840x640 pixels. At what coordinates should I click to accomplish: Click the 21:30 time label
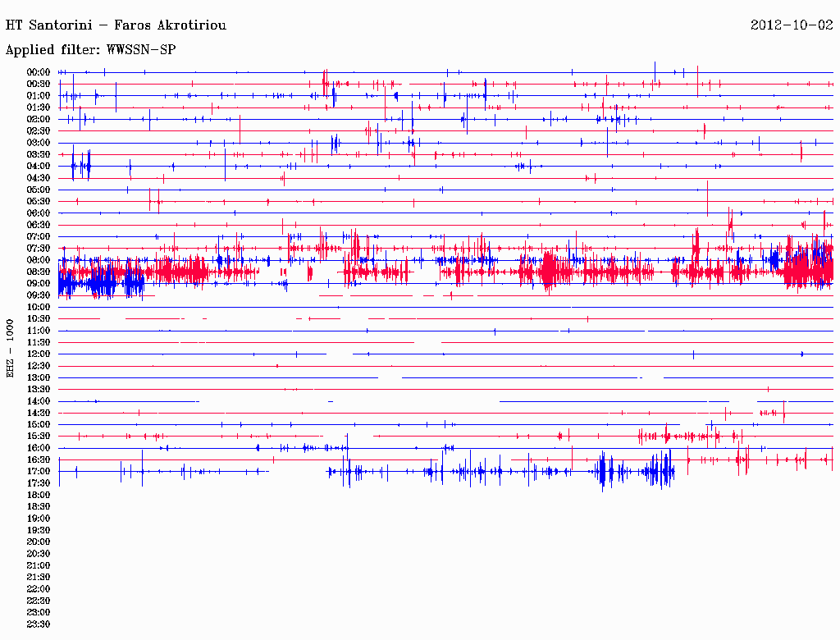click(x=39, y=578)
